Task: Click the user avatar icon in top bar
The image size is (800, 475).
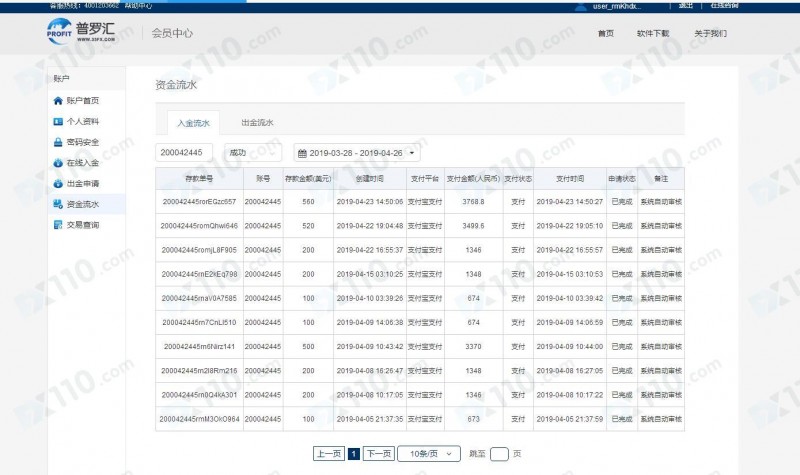Action: click(581, 6)
